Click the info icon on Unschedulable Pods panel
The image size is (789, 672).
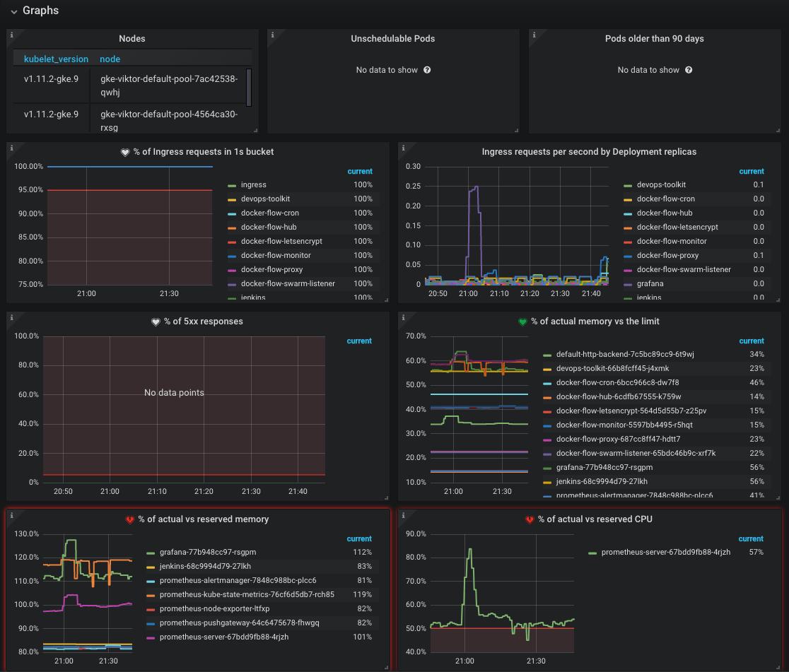click(272, 33)
